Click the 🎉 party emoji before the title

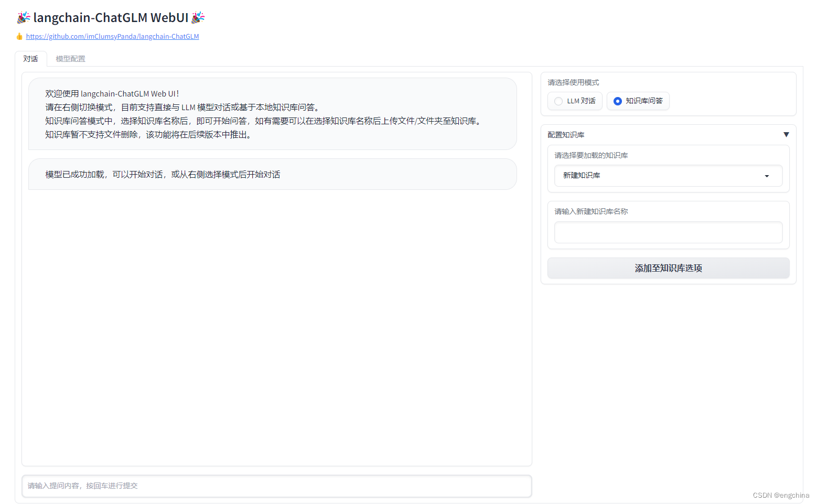click(x=23, y=17)
